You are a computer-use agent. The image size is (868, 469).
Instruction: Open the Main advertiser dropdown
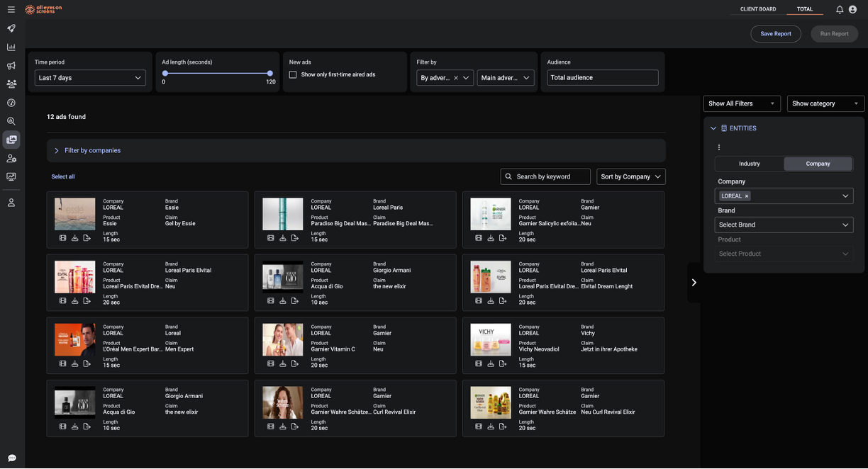[506, 78]
